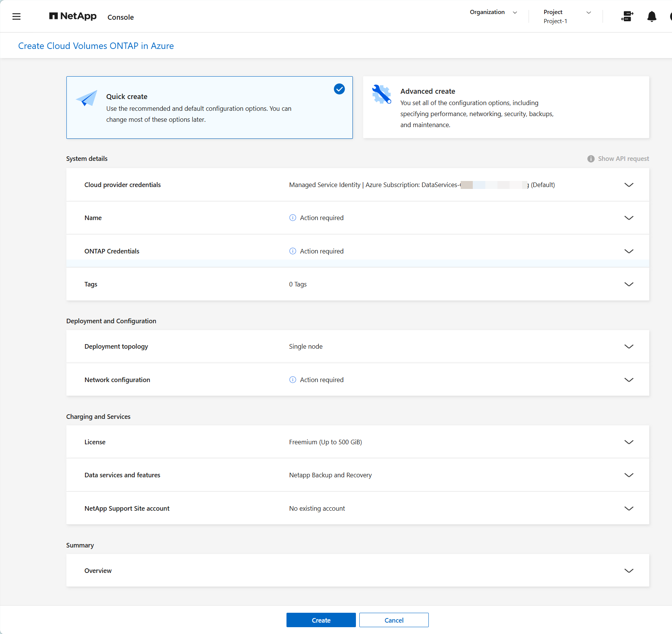
Task: Click Show API request link
Action: click(623, 159)
